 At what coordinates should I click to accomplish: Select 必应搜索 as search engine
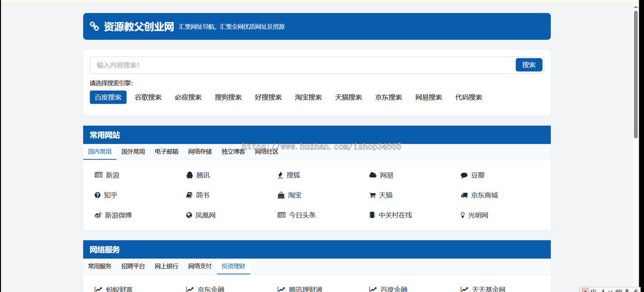coord(188,97)
